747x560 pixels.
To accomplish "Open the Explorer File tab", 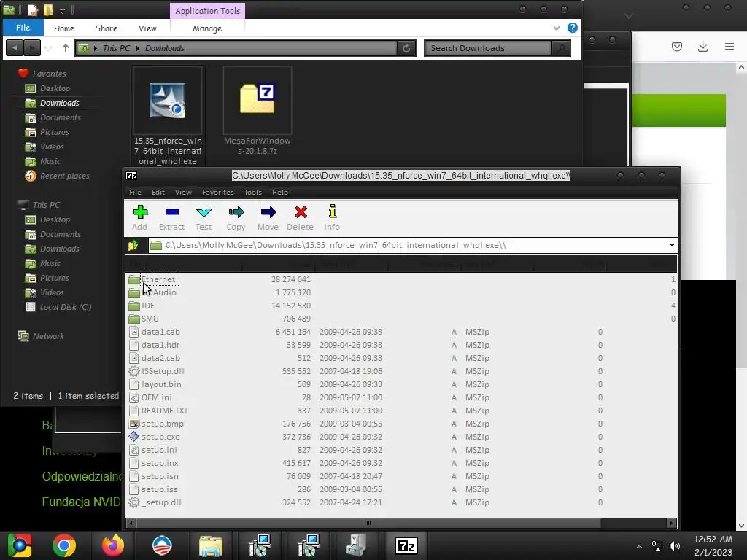I will click(23, 28).
